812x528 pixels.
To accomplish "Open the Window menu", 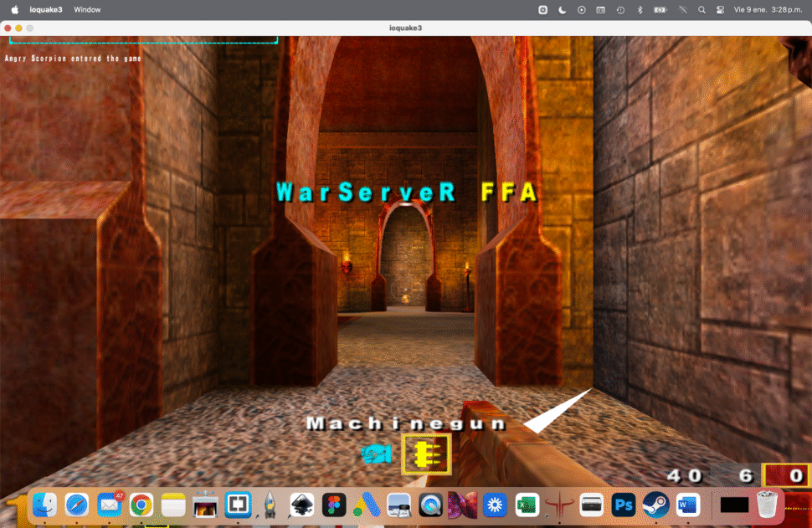I will pos(87,9).
